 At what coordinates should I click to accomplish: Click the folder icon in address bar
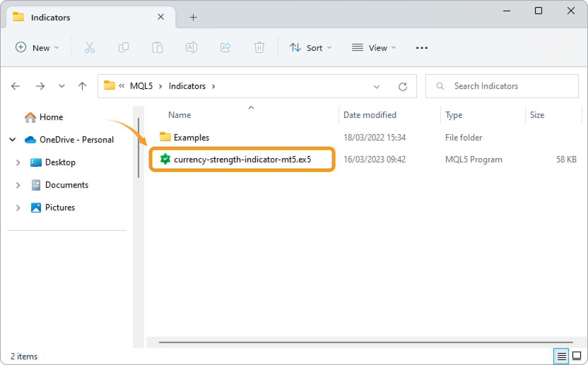[110, 85]
